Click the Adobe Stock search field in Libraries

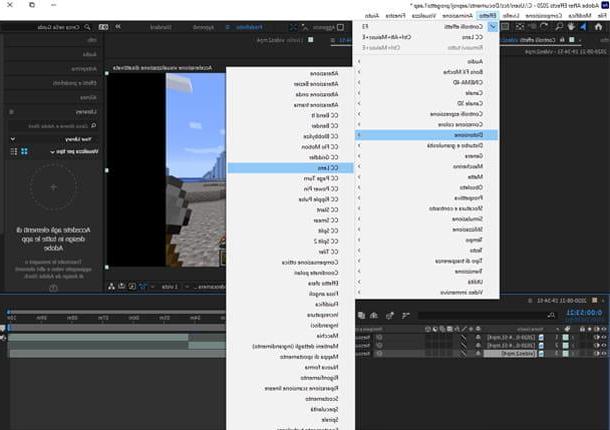coord(53,126)
